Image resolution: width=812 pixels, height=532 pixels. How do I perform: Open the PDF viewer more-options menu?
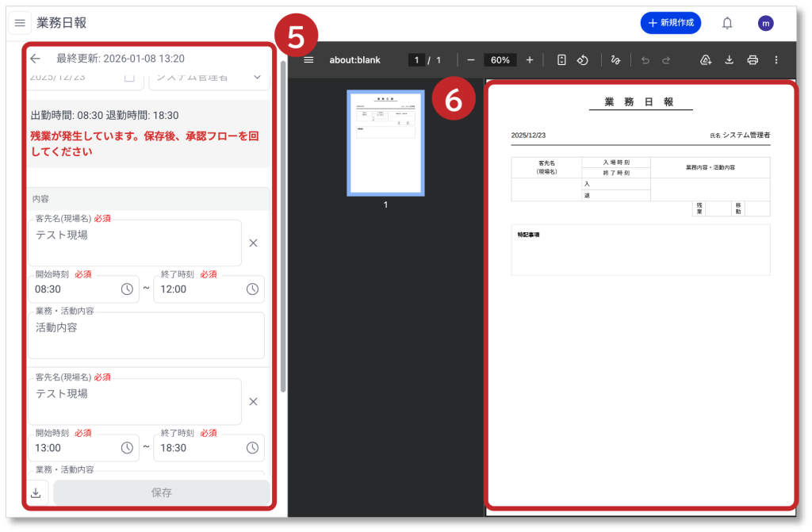pos(776,60)
